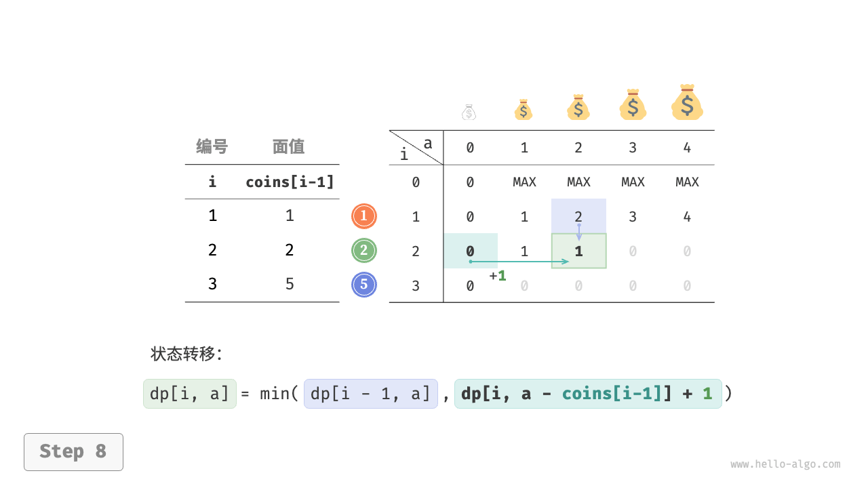
Task: Click the a = 3 column header in dp table
Action: tap(633, 148)
